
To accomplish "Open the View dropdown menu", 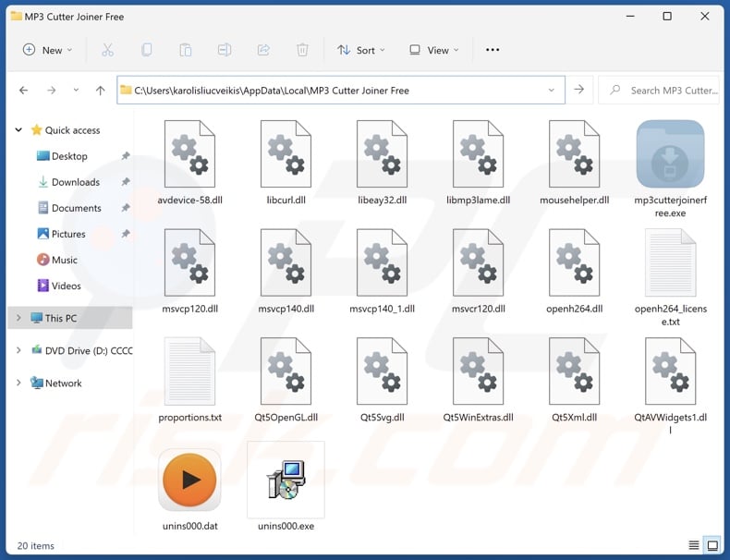I will (x=434, y=50).
